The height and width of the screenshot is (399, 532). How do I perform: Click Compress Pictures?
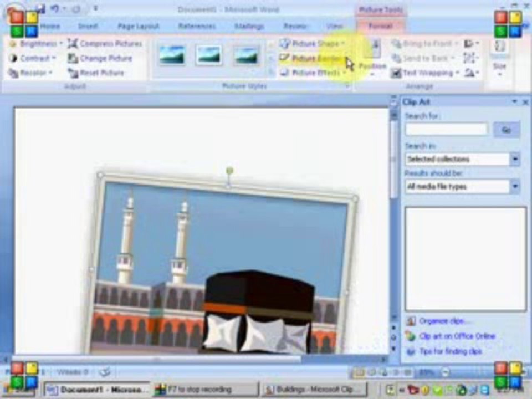click(105, 44)
